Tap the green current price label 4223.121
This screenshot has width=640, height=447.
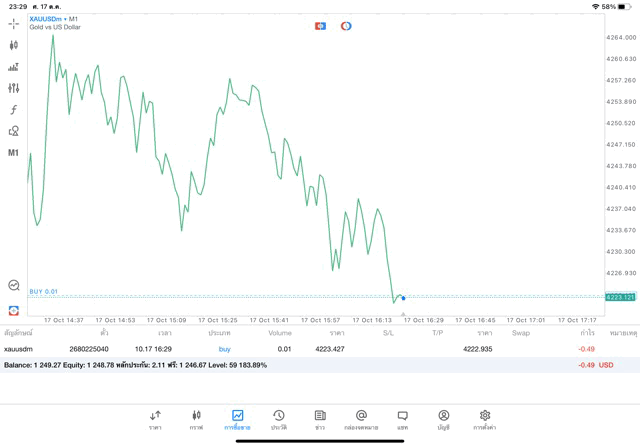620,297
